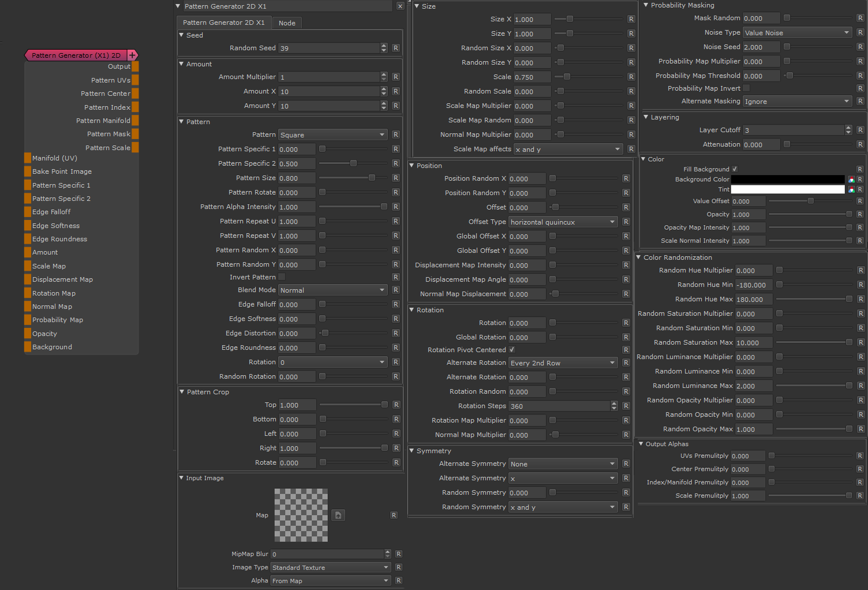Click the orange Output port on the node
The width and height of the screenshot is (868, 590).
point(135,66)
